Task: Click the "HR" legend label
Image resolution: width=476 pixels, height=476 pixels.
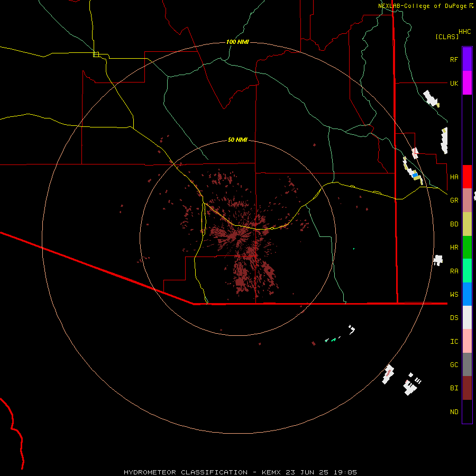Action: (454, 248)
